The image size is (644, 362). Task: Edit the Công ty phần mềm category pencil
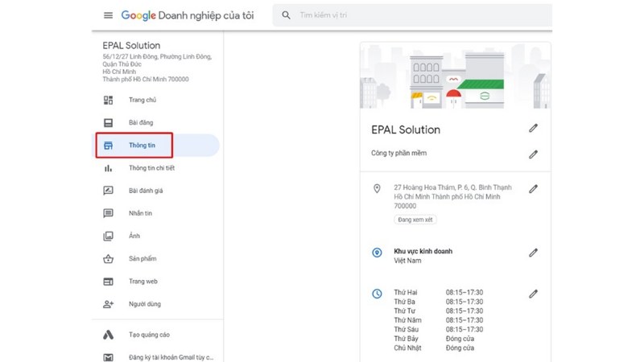tap(533, 154)
